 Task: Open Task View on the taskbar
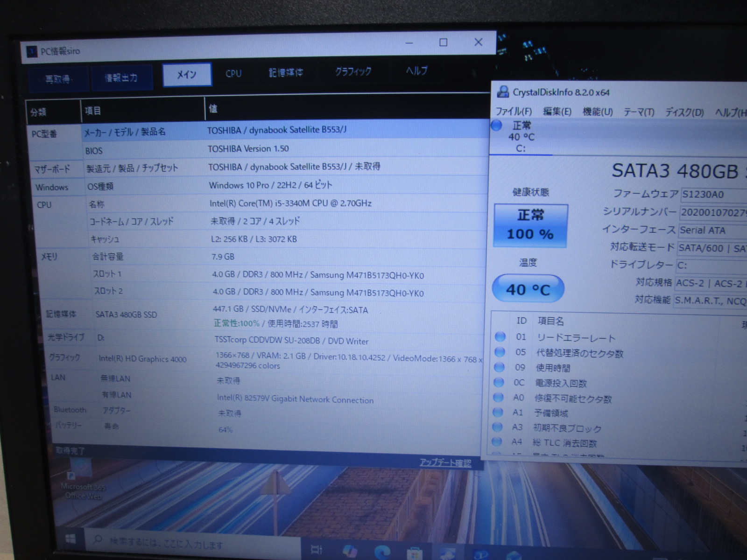[x=317, y=550]
